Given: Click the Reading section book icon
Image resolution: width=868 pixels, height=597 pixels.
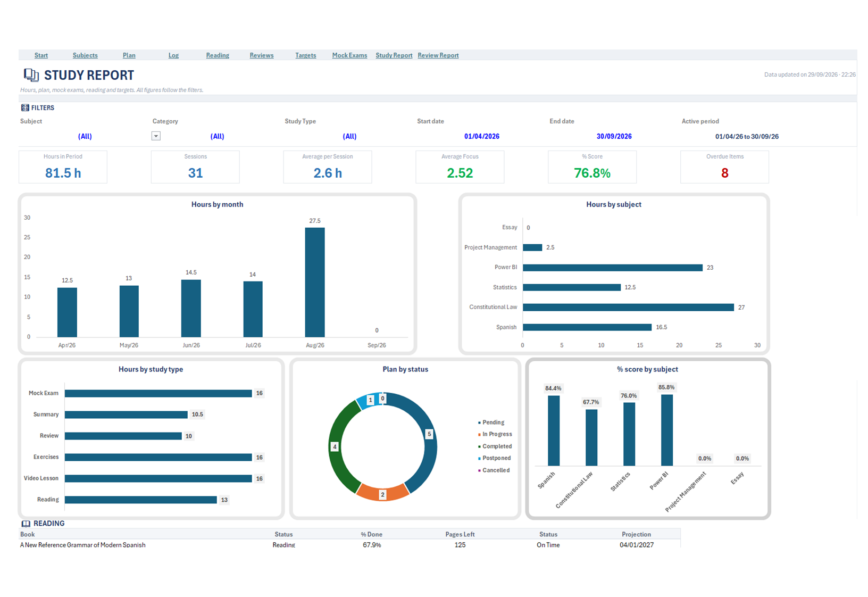Looking at the screenshot, I should 26,524.
